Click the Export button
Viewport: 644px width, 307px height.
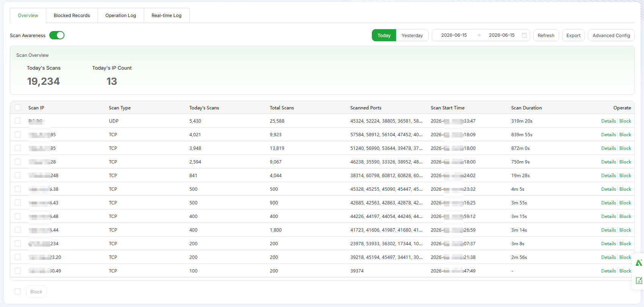(573, 35)
